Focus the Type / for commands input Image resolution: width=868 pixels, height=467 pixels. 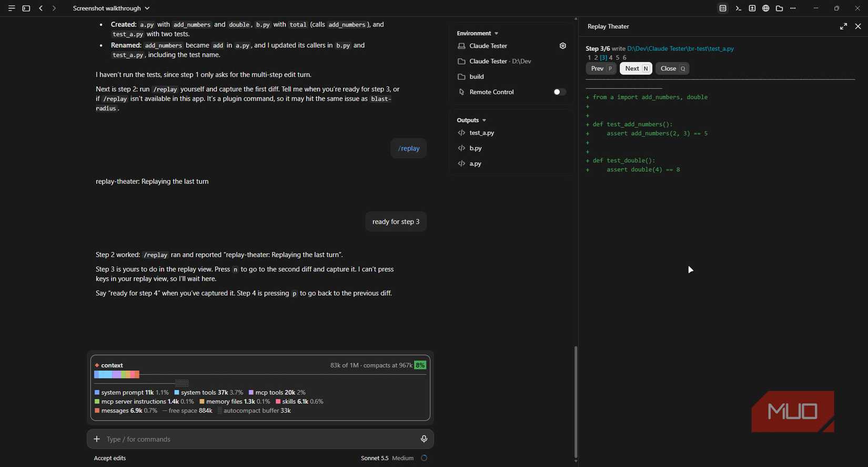click(x=260, y=439)
